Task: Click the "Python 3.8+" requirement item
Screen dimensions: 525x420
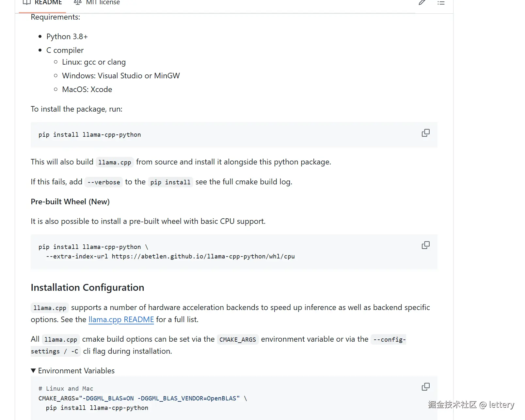Action: (x=67, y=37)
